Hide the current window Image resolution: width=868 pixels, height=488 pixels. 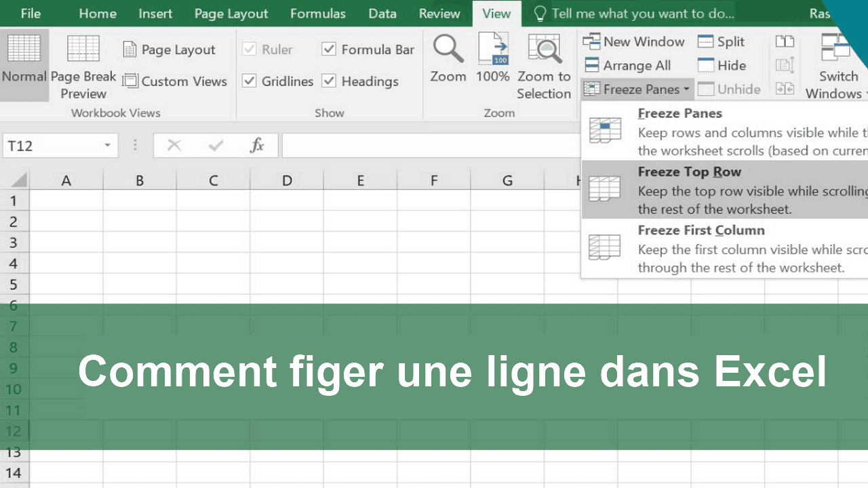click(x=722, y=66)
